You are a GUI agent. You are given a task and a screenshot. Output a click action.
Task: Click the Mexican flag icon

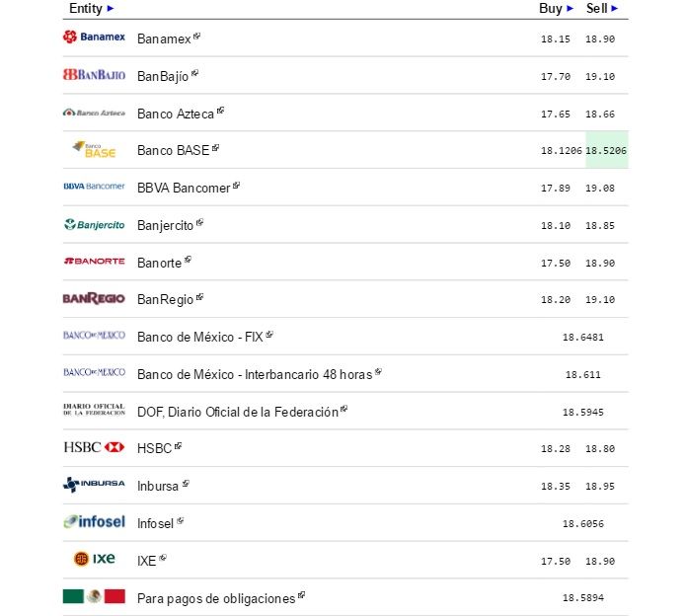tap(94, 596)
